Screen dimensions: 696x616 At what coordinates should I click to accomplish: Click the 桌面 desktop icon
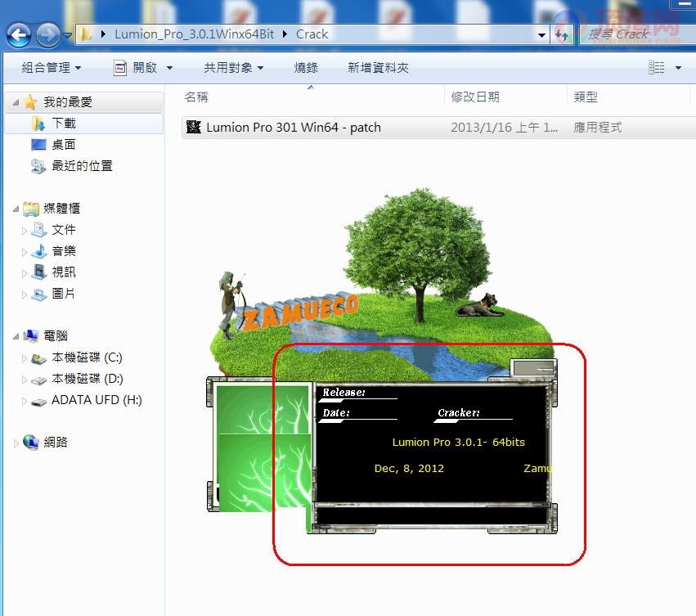[x=38, y=145]
